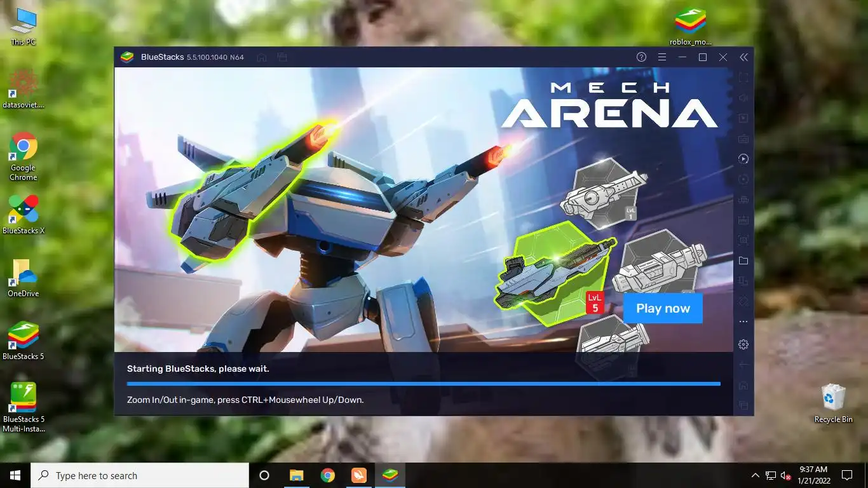Select OneDrive desktop shortcut

[24, 278]
